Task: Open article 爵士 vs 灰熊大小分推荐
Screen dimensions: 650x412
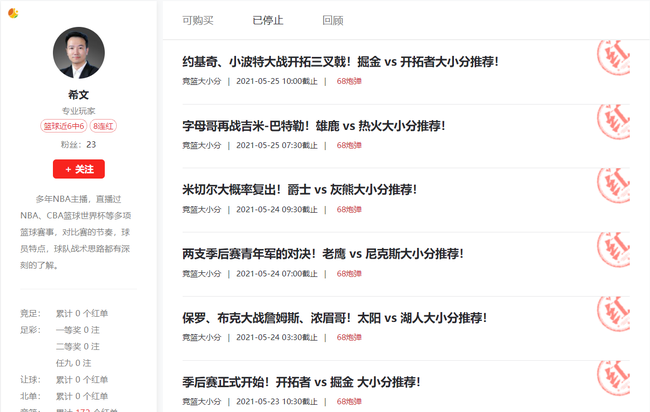Action: (299, 190)
